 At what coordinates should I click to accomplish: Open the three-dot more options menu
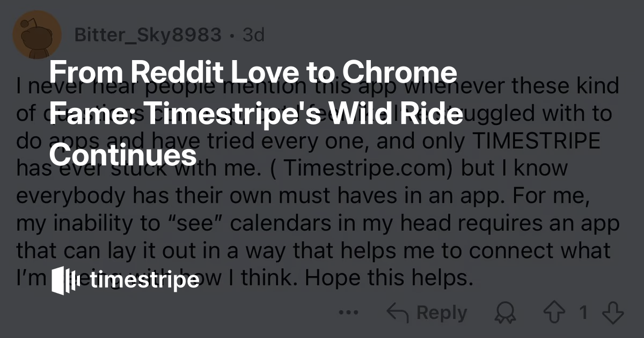click(x=349, y=312)
